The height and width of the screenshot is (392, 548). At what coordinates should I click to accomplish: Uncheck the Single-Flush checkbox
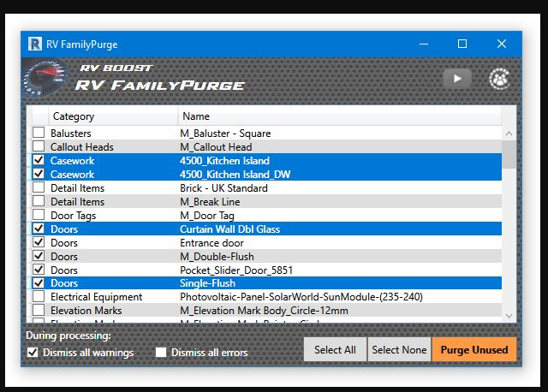click(39, 282)
